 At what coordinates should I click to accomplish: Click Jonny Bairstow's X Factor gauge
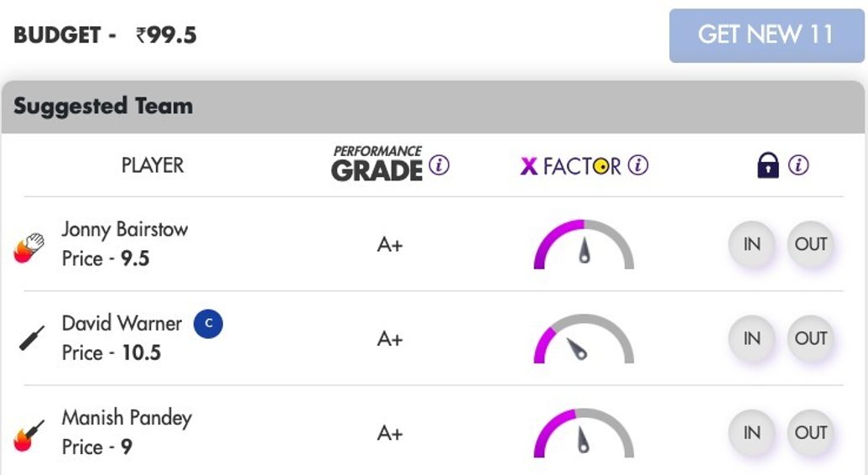tap(584, 246)
